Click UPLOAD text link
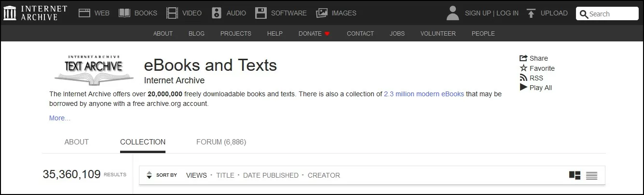The height and width of the screenshot is (195, 644). point(554,13)
